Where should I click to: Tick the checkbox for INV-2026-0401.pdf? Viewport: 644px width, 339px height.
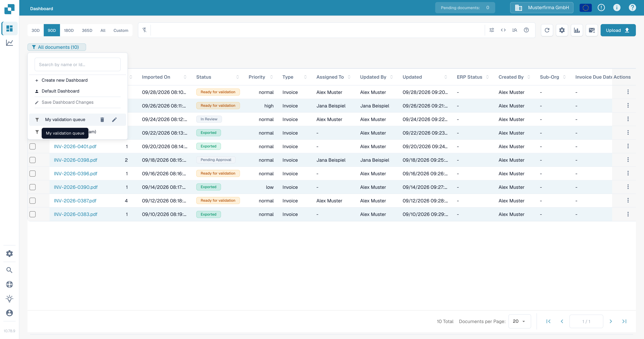(x=33, y=146)
